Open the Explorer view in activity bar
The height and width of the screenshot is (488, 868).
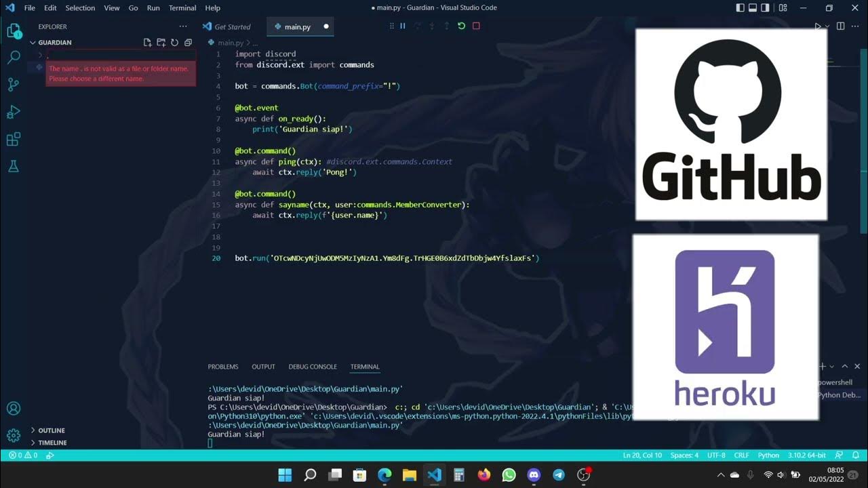pyautogui.click(x=14, y=30)
